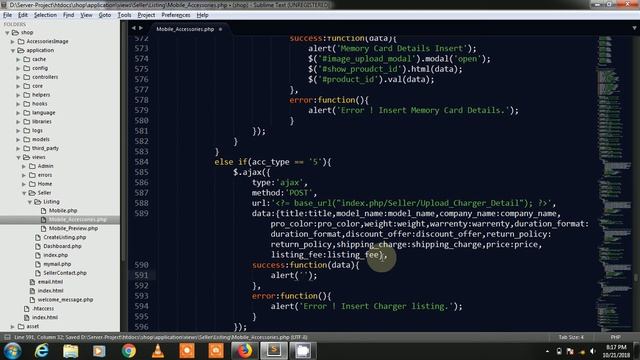
Task: Launch Internet Explorer from taskbar
Action: pos(41,351)
